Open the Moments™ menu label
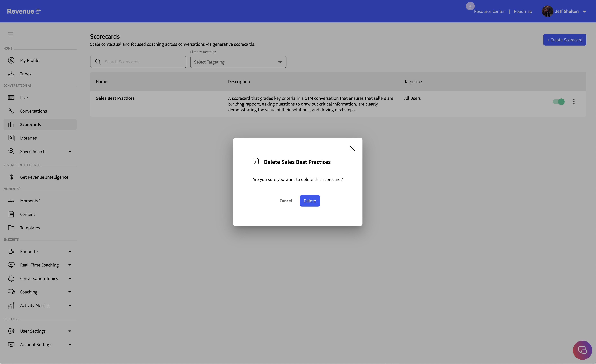596x364 pixels. click(30, 201)
